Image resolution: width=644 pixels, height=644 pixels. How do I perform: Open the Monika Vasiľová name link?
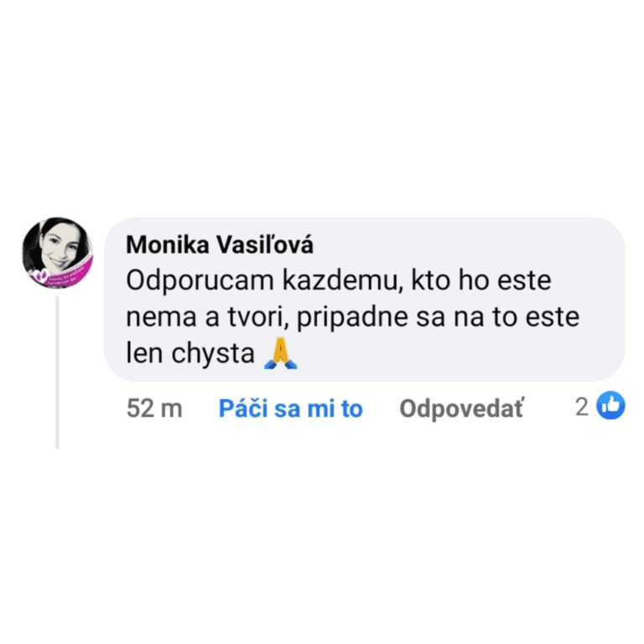[x=220, y=245]
